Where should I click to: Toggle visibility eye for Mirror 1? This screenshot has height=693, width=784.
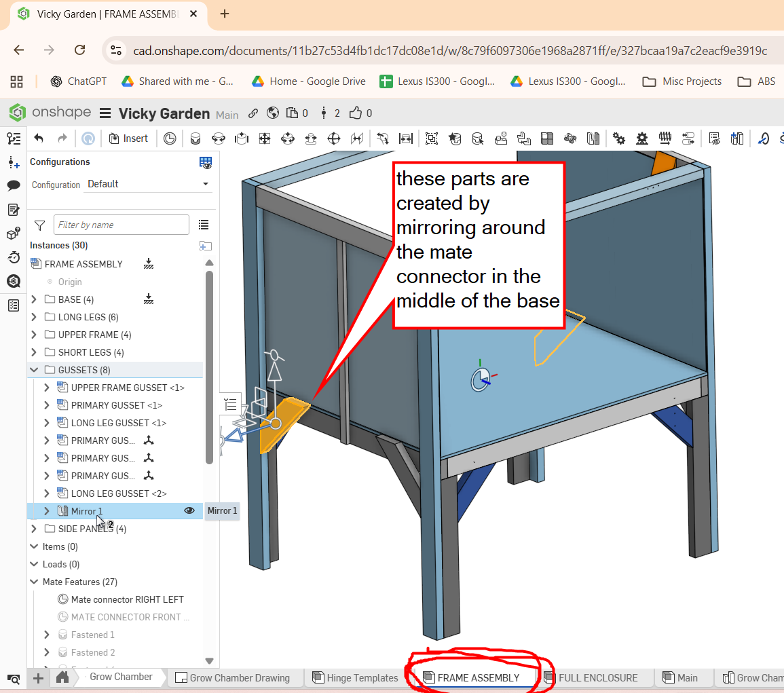point(189,511)
